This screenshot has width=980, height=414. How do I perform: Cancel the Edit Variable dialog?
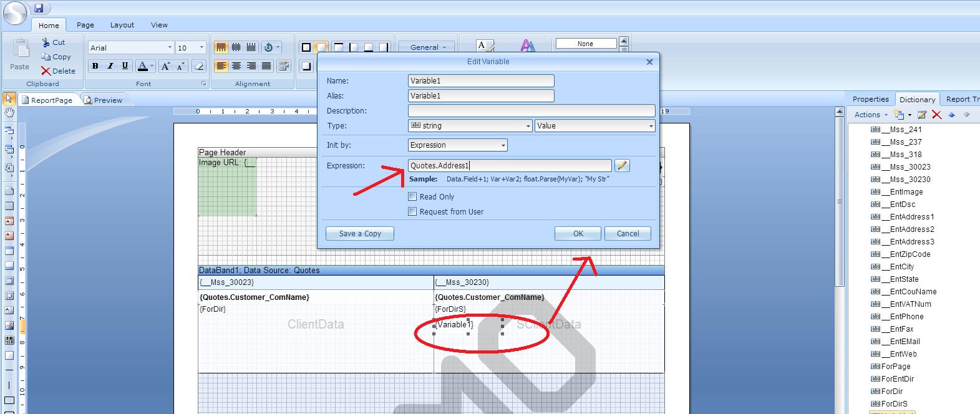(x=628, y=233)
